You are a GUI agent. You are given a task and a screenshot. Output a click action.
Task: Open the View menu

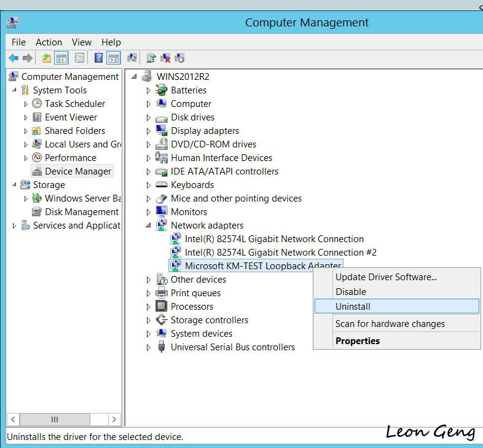pos(82,42)
